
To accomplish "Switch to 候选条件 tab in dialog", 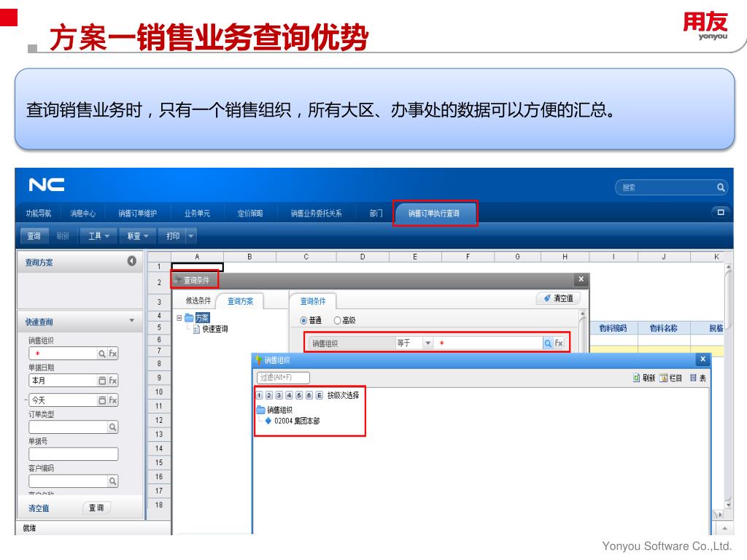I will [x=198, y=300].
